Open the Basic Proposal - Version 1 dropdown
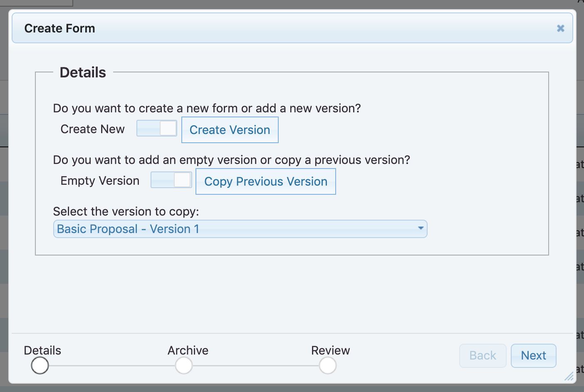This screenshot has width=584, height=392. [x=233, y=229]
